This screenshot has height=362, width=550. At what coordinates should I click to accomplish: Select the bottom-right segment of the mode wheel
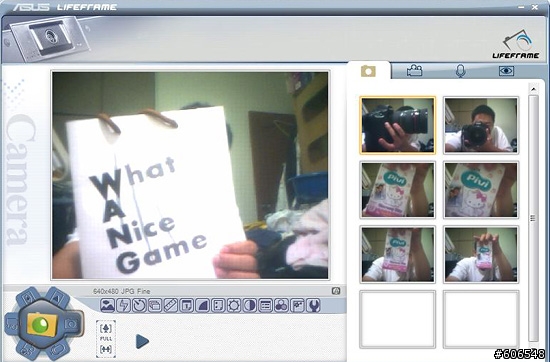point(57,349)
